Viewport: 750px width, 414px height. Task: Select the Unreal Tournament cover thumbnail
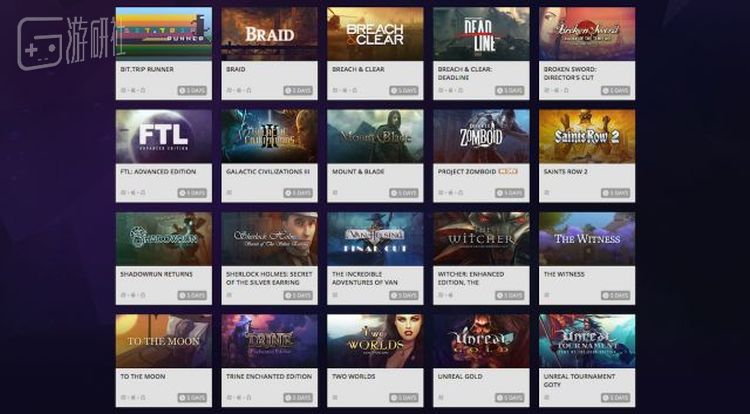tap(587, 341)
